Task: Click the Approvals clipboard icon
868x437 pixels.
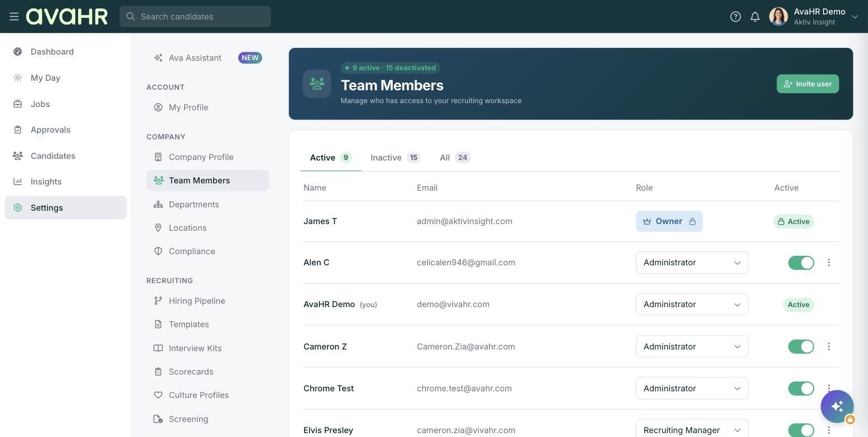Action: tap(18, 130)
